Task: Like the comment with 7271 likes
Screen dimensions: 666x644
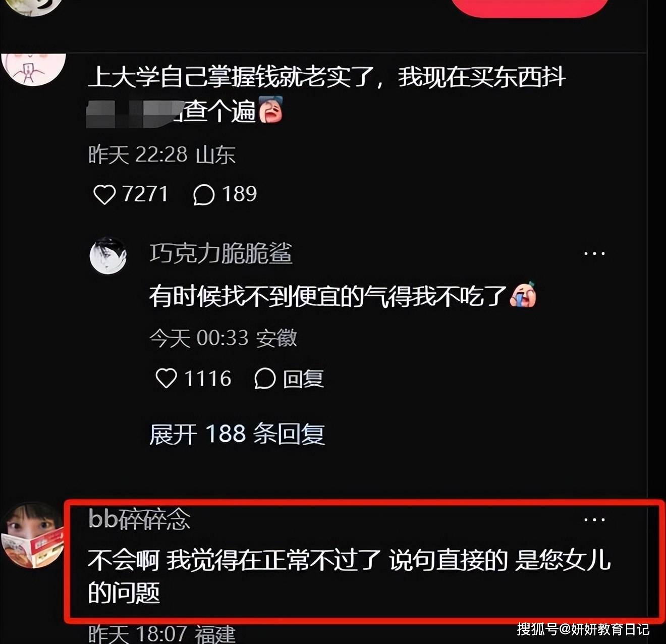Action: [104, 194]
